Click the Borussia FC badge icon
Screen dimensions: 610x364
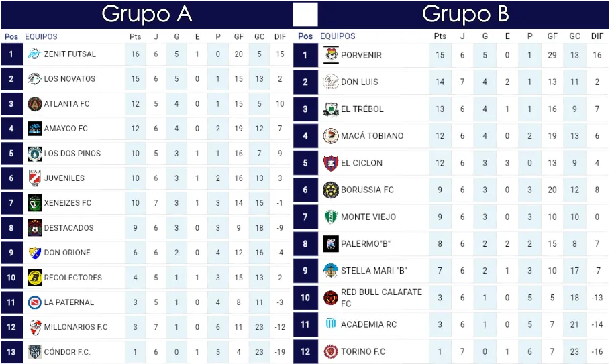coord(330,190)
